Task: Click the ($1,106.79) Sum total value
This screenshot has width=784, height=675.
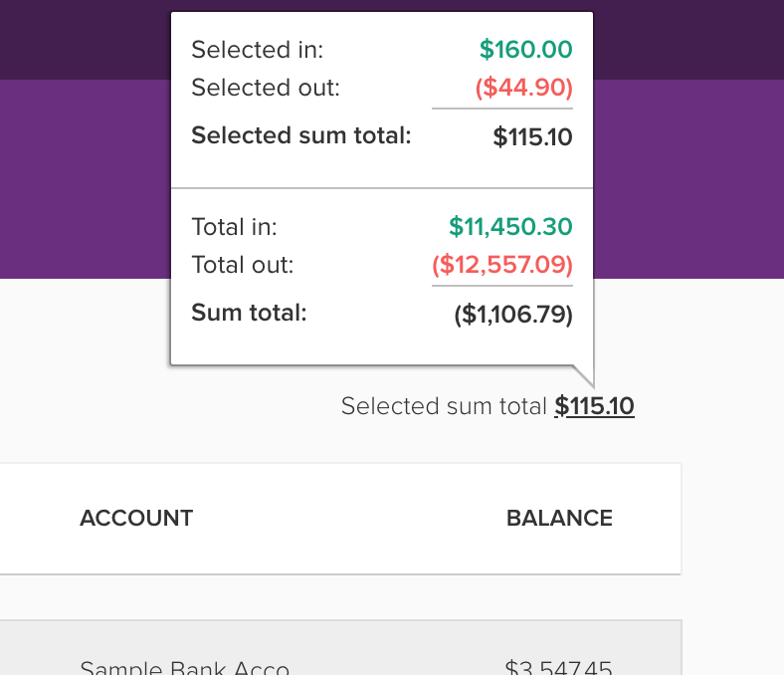Action: pos(513,315)
